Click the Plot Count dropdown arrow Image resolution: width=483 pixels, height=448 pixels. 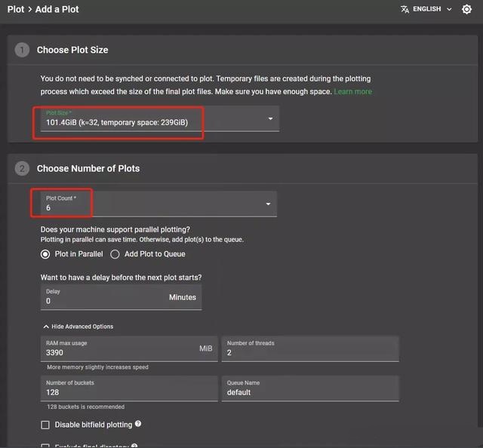point(268,204)
